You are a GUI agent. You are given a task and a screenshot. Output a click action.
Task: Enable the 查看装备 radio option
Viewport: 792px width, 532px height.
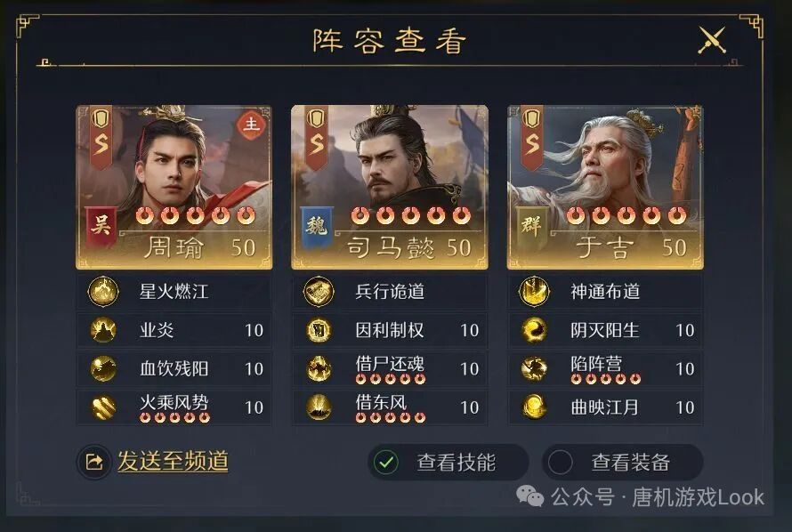click(x=560, y=462)
